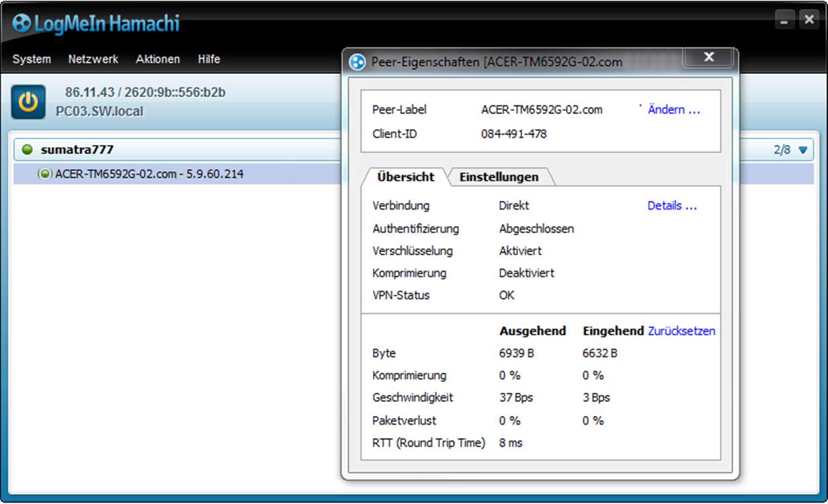Switch to the Übersicht tab
Image resolution: width=828 pixels, height=504 pixels.
click(x=405, y=177)
